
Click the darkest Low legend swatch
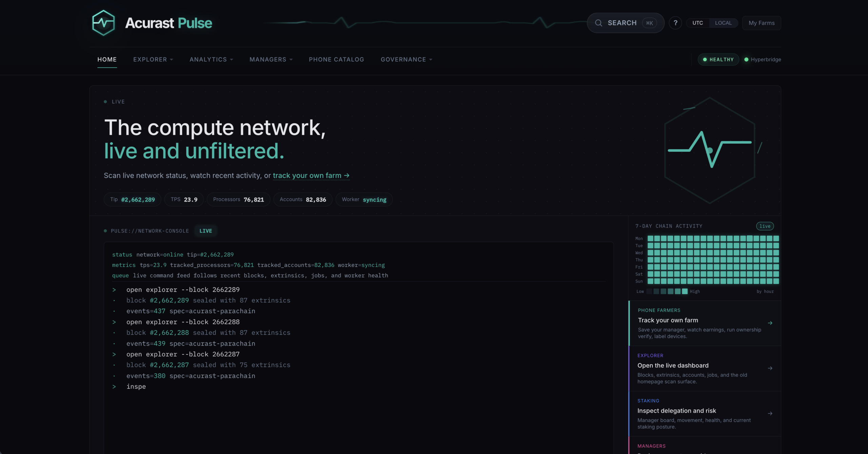[x=649, y=291]
